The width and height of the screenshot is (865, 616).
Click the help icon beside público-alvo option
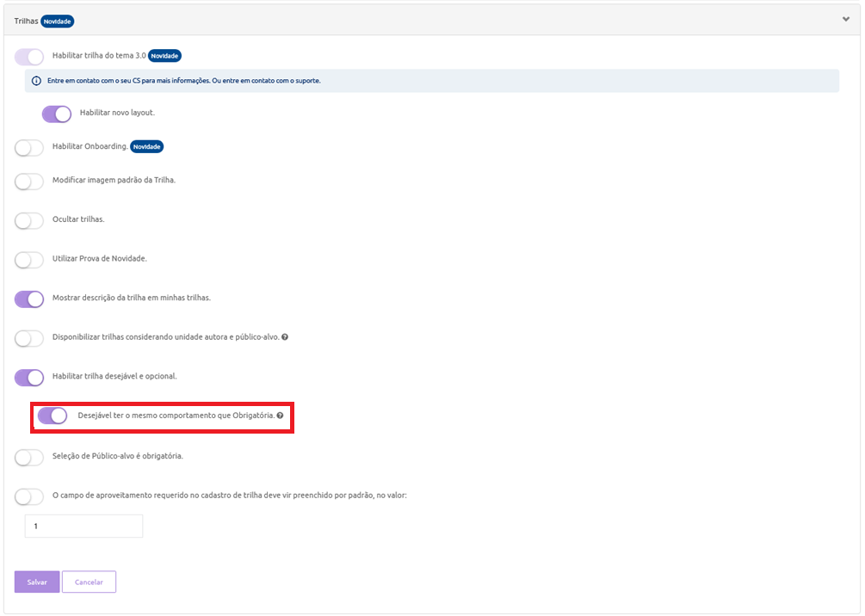[285, 337]
